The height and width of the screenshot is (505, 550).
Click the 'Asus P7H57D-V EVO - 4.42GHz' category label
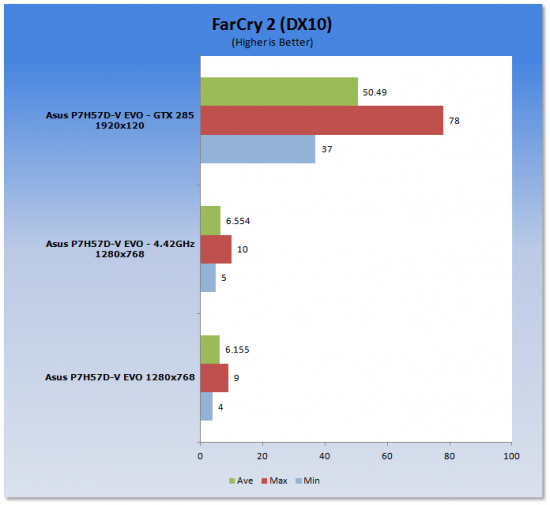tap(120, 249)
